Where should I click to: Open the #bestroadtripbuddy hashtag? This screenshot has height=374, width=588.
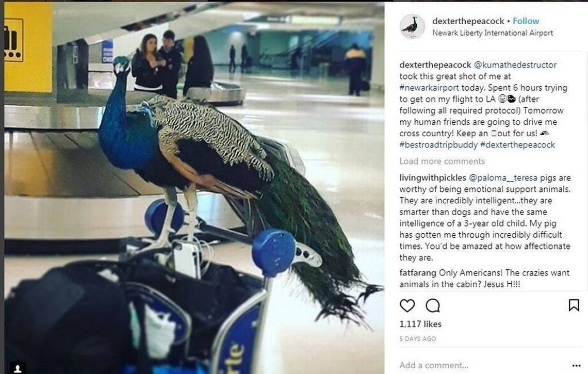(438, 144)
